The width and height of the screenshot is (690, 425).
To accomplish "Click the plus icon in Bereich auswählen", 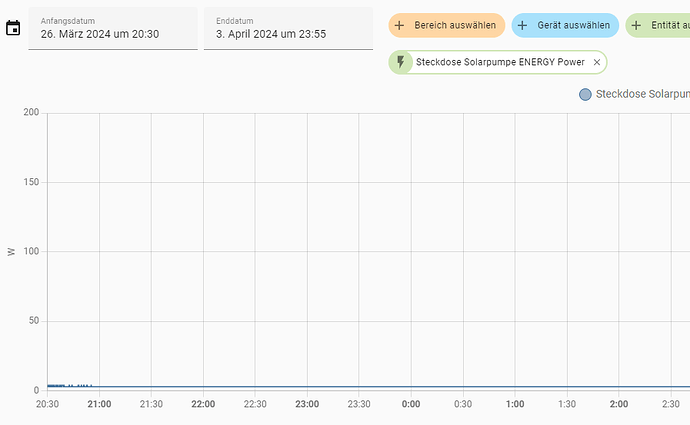I will point(400,25).
